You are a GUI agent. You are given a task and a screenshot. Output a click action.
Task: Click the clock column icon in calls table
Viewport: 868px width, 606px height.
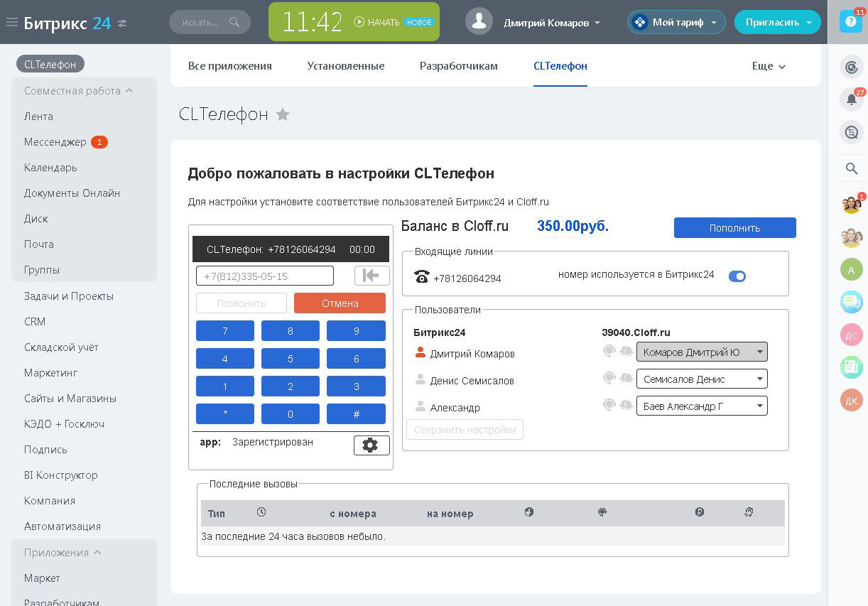tap(261, 512)
